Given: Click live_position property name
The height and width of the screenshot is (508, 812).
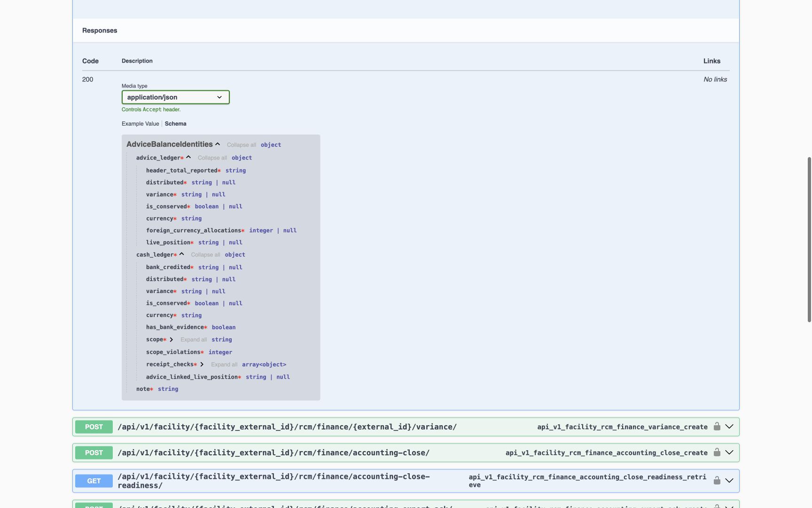Looking at the screenshot, I should tap(168, 243).
